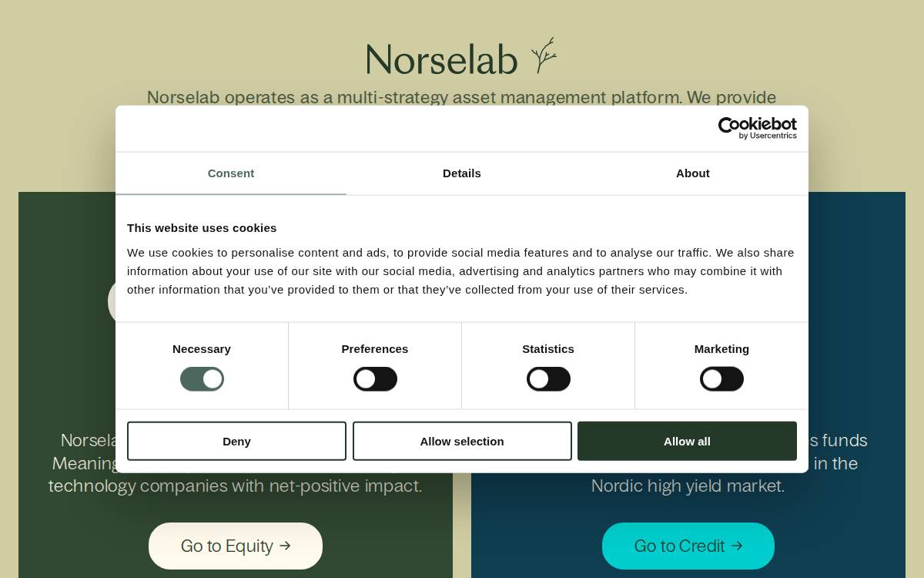The image size is (924, 578).
Task: Click the Norselab logo at top
Action: pyautogui.click(x=461, y=58)
